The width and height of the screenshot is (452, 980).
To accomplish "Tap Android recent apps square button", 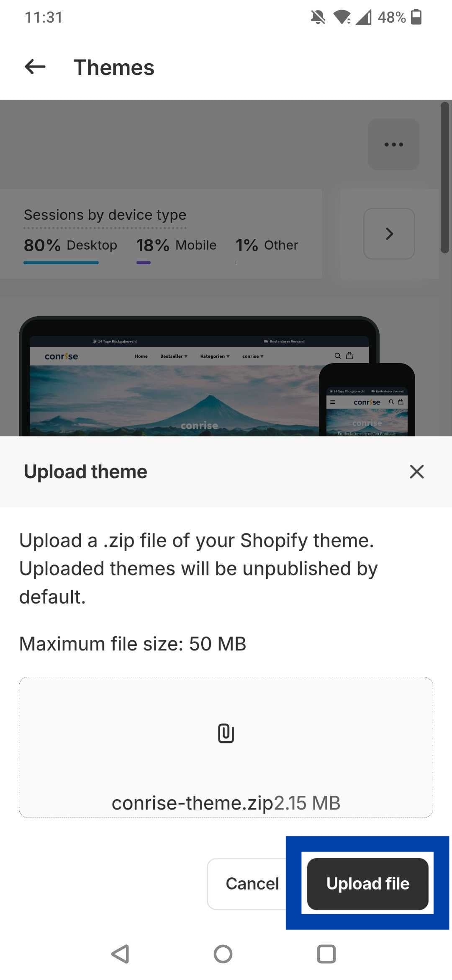I will tap(326, 954).
